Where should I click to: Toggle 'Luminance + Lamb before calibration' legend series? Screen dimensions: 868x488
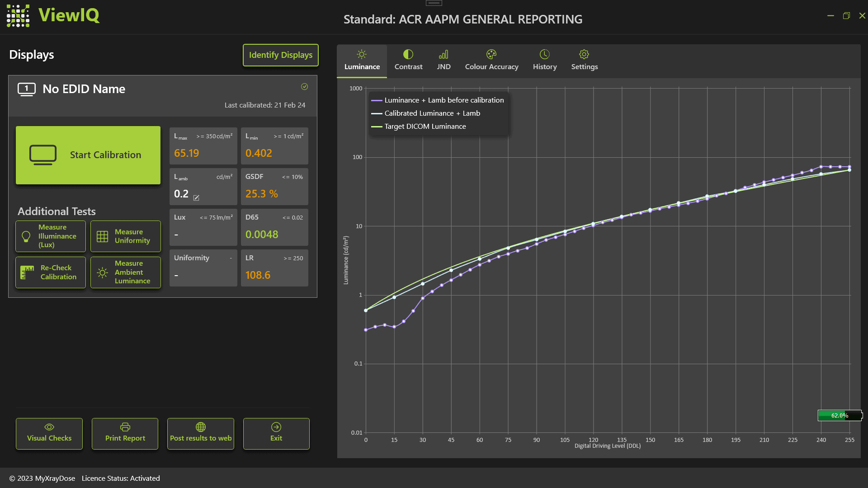(443, 100)
